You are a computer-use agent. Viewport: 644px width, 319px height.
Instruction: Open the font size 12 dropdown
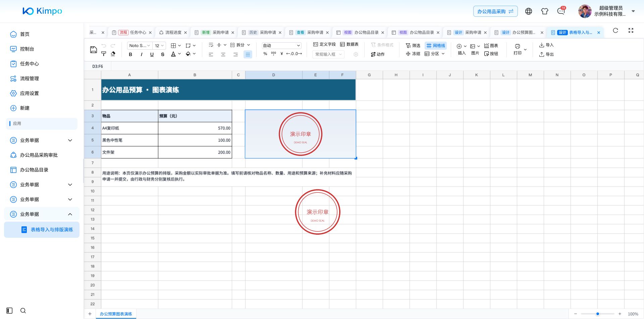(159, 46)
